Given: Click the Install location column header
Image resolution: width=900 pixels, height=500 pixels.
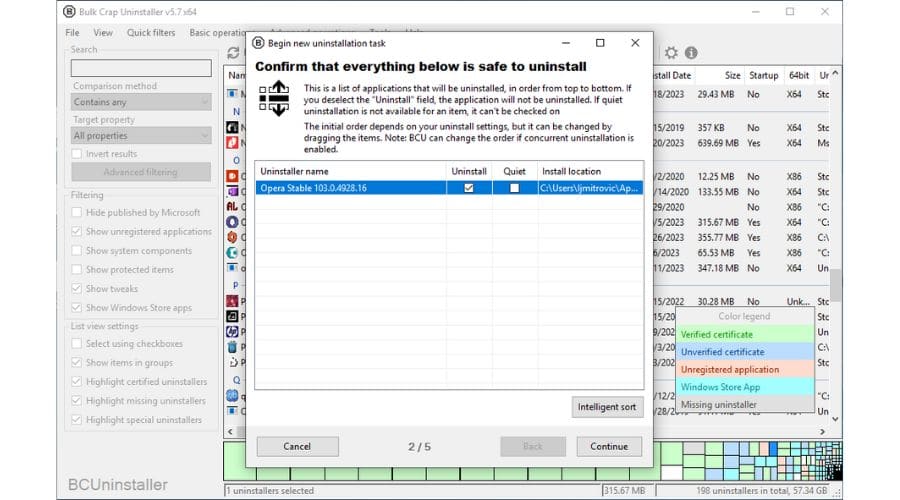Looking at the screenshot, I should [x=590, y=171].
